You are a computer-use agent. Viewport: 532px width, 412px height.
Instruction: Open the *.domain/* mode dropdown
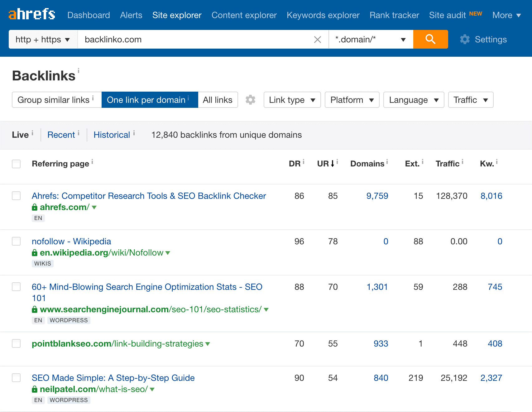pyautogui.click(x=371, y=40)
